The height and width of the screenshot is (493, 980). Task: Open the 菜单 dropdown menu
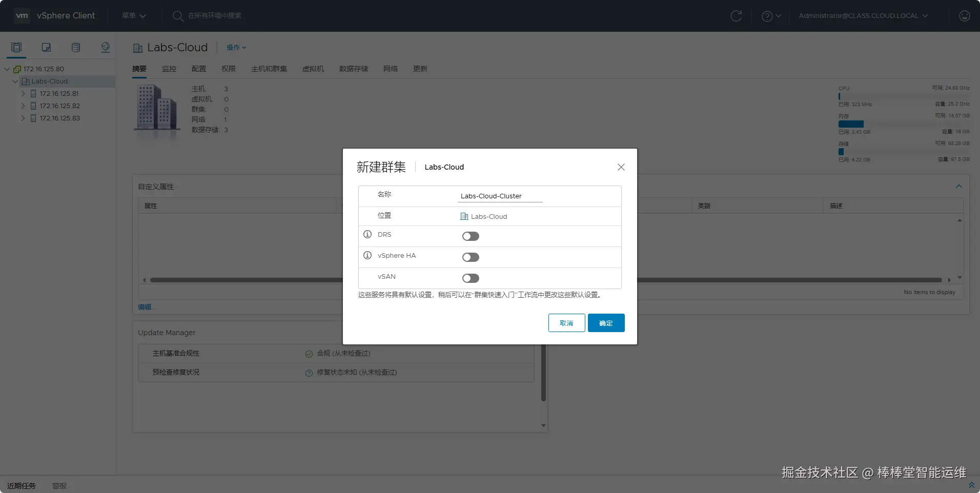click(x=134, y=16)
